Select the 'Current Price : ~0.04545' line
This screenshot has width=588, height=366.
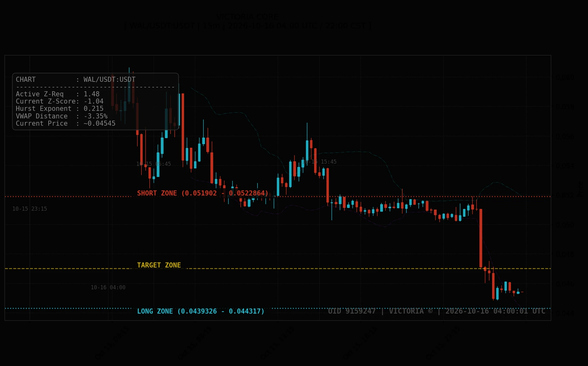pos(66,123)
